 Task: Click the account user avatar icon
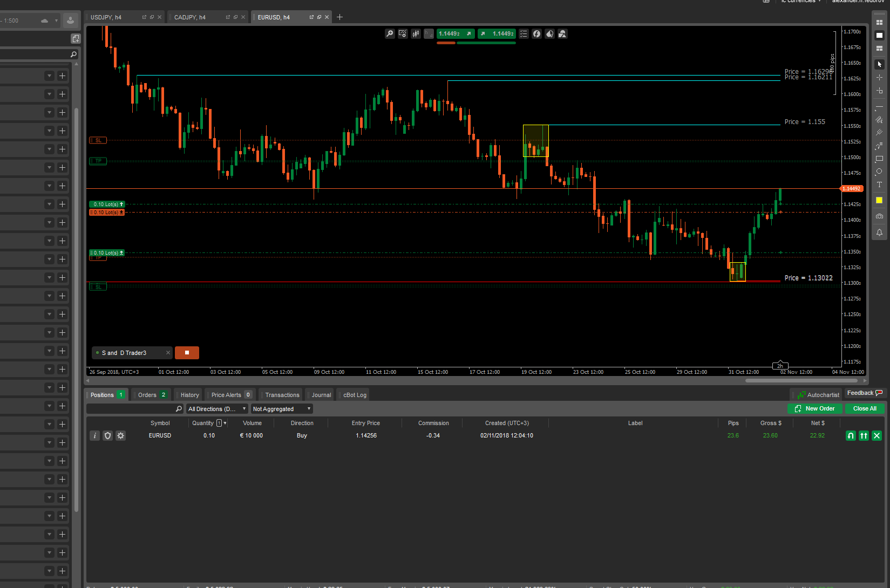click(70, 20)
